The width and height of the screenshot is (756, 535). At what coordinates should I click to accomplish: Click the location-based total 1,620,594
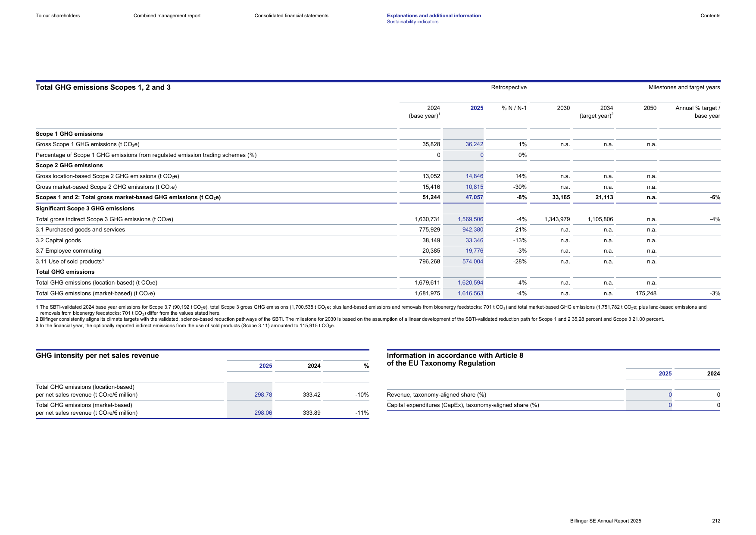click(x=470, y=283)
